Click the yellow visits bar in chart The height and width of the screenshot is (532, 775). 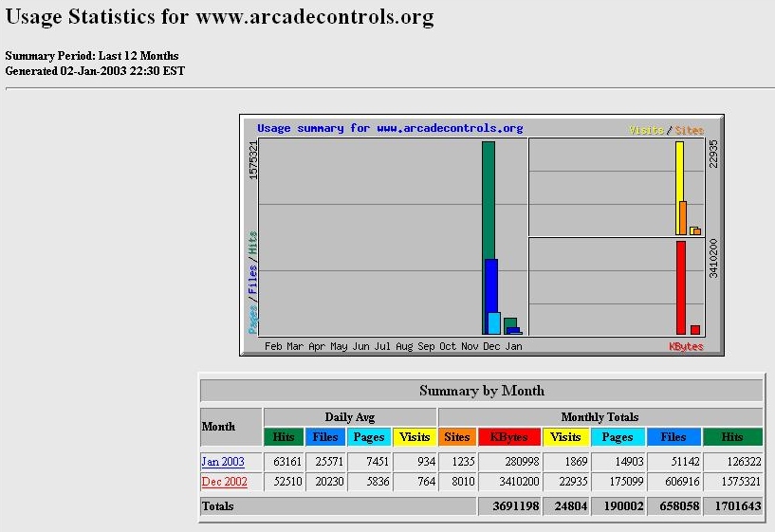click(x=679, y=171)
